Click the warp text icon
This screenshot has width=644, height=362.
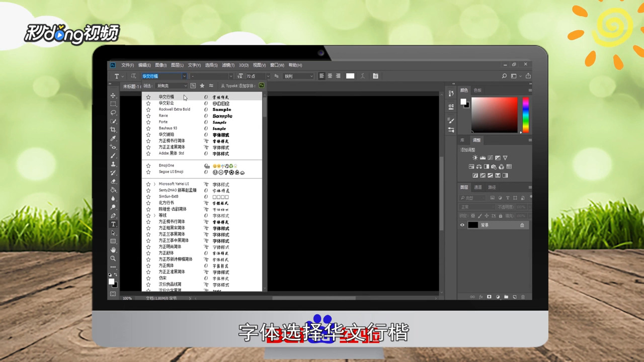(363, 76)
